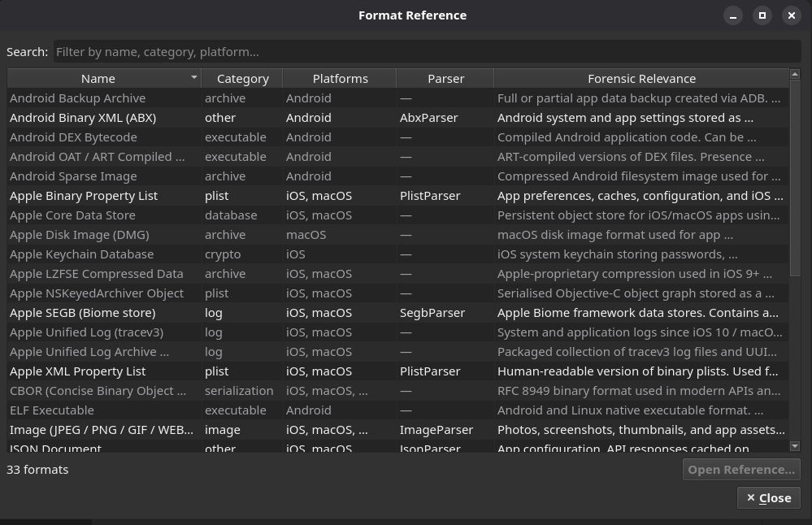
Task: Select the Android Sparse Image row
Action: point(397,176)
